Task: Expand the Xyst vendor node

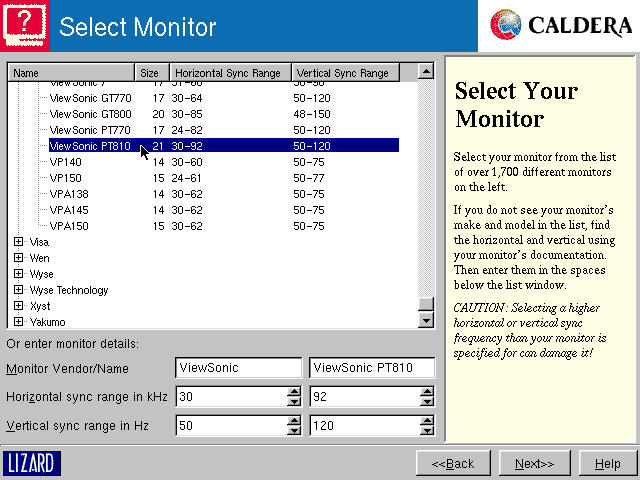Action: click(x=18, y=306)
